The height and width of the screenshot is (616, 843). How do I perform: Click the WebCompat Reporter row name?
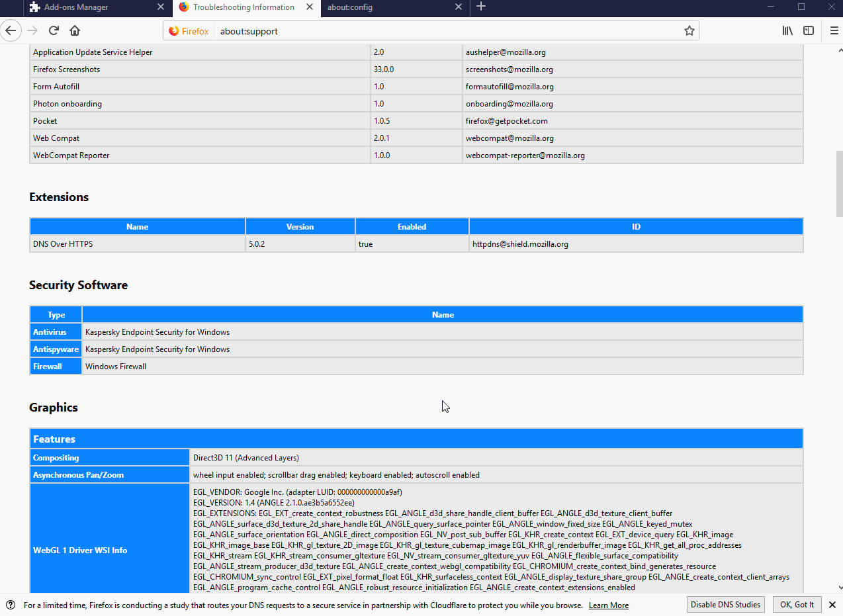tap(71, 155)
